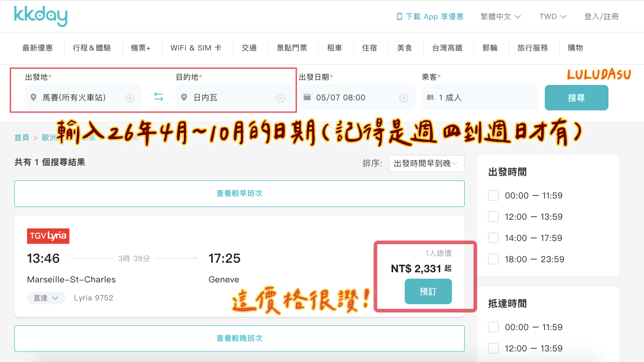Open the 繁體中文 language dropdown

(x=500, y=16)
